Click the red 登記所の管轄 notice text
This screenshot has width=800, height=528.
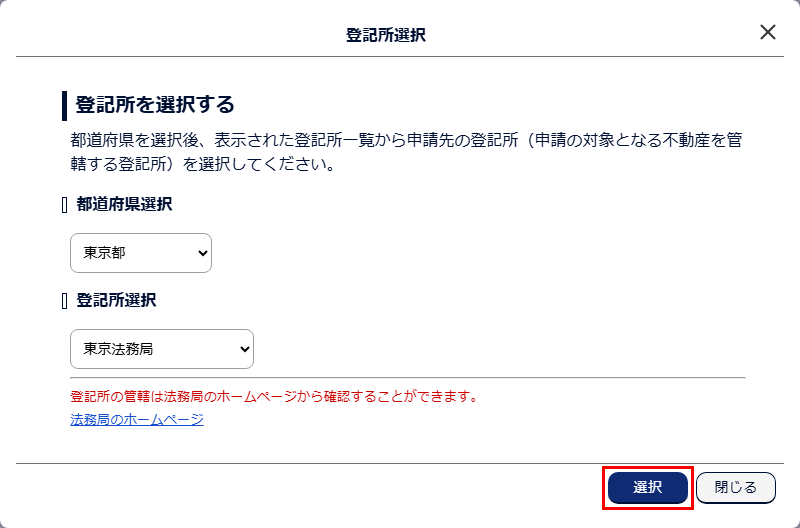pyautogui.click(x=275, y=396)
